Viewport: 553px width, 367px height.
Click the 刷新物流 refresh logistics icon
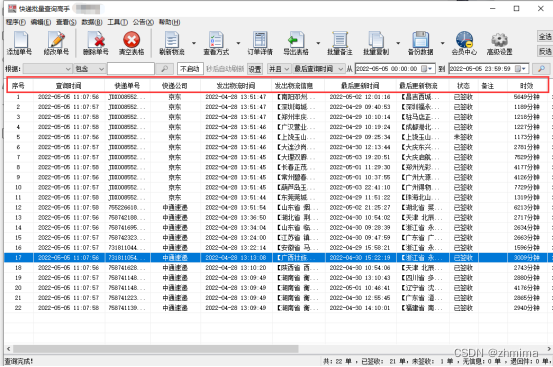click(x=172, y=39)
